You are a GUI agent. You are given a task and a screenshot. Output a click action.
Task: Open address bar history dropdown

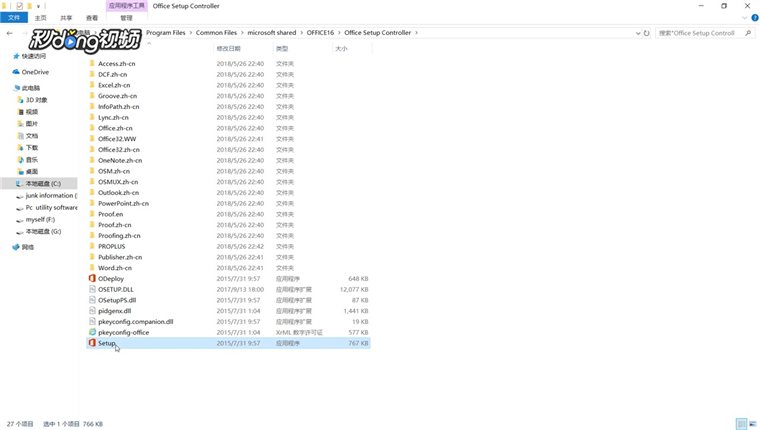pos(638,33)
